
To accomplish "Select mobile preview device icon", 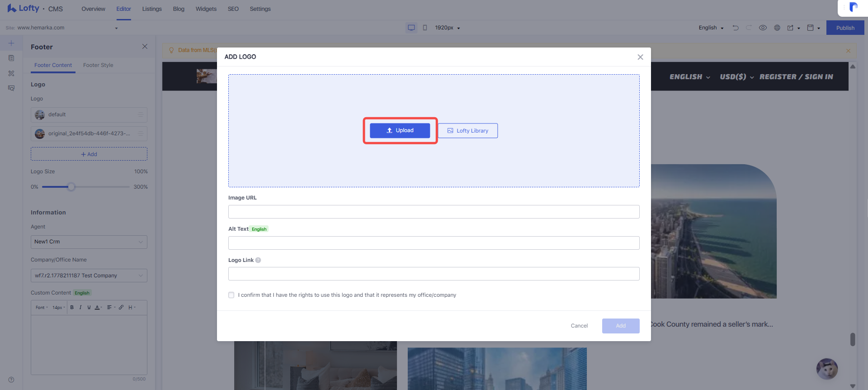I will [425, 28].
